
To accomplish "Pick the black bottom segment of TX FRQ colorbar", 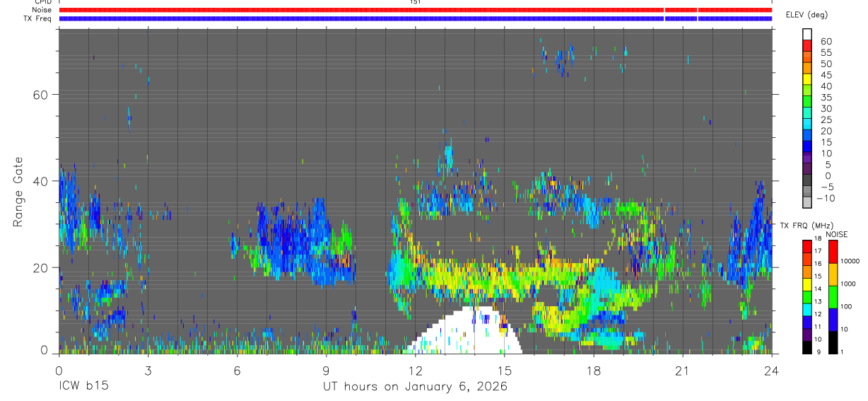I will pos(806,347).
